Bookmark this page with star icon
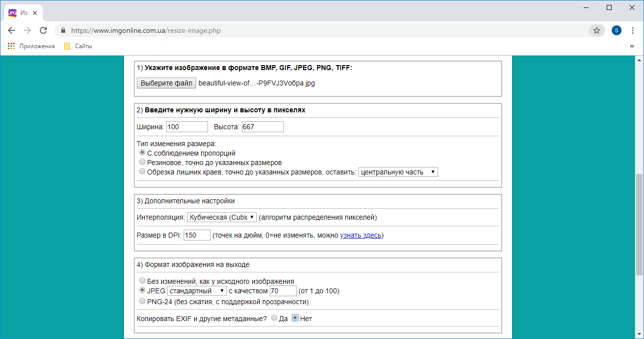 click(596, 30)
